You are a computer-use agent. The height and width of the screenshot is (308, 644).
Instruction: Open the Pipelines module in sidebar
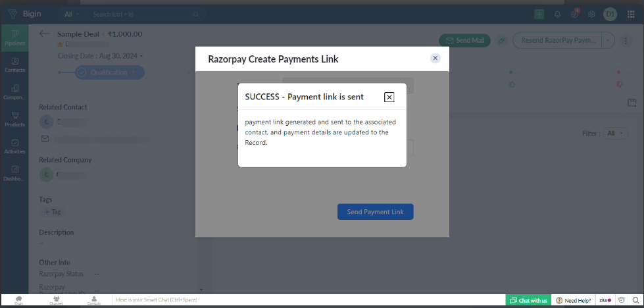(14, 38)
